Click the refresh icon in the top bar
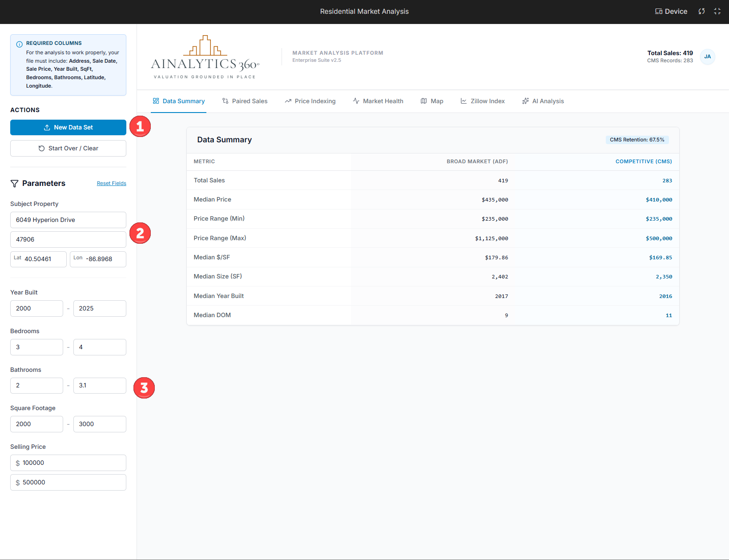 (701, 11)
